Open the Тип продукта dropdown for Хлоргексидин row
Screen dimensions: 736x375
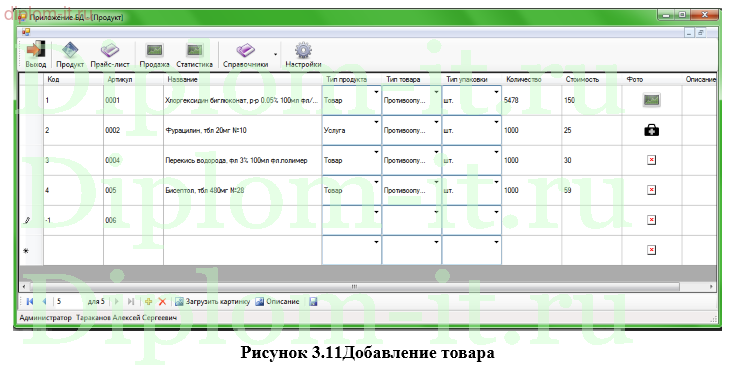tap(376, 92)
